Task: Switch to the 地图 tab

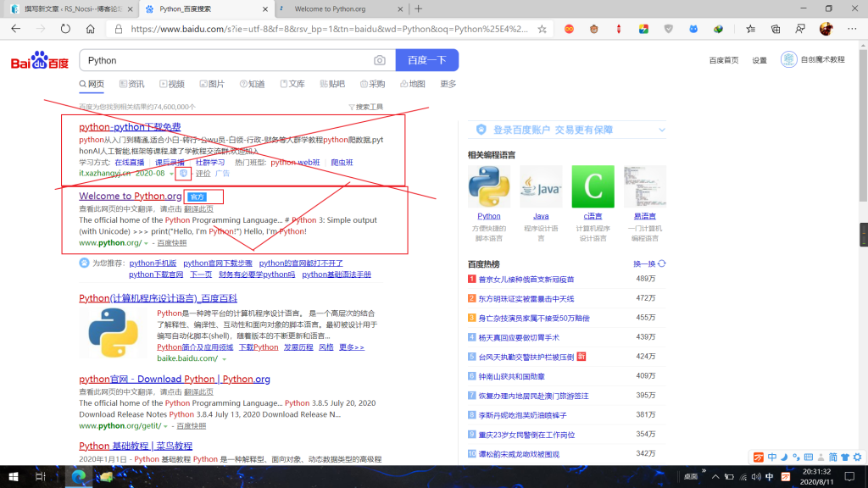Action: 413,84
